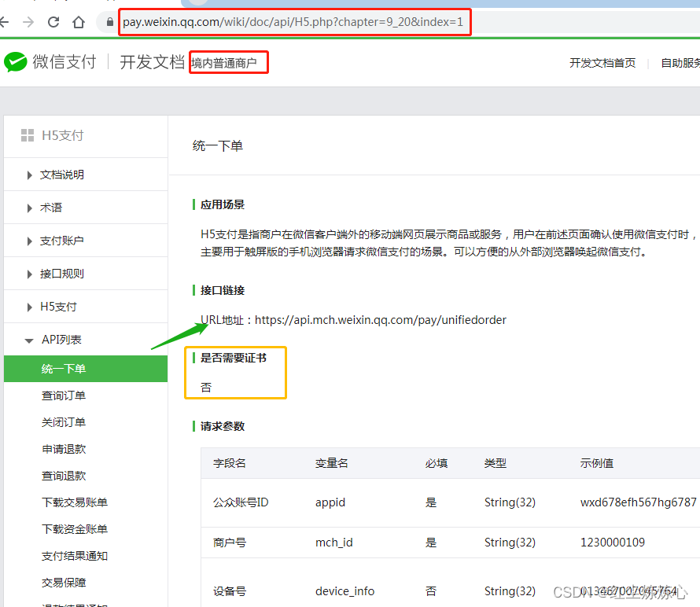Reload the page with the refresh icon

[53, 22]
